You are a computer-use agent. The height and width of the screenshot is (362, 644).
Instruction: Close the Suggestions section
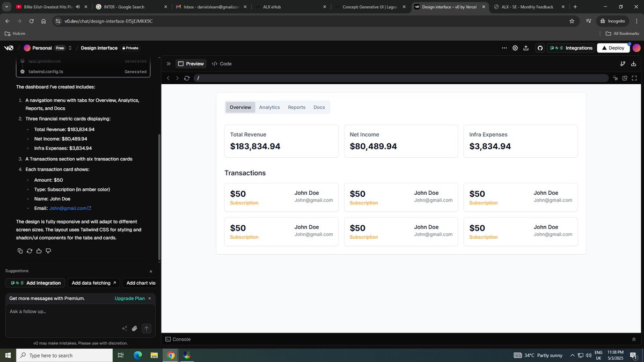coord(151,271)
